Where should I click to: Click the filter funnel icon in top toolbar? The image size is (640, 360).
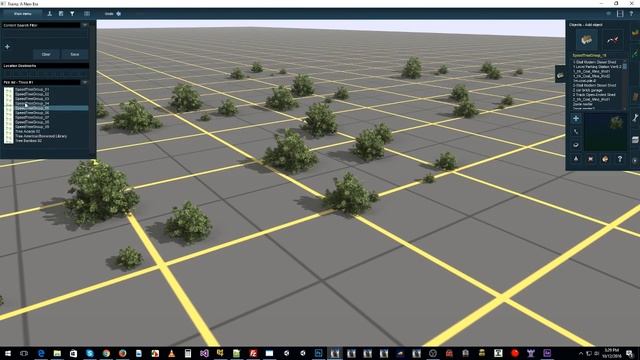pos(72,13)
